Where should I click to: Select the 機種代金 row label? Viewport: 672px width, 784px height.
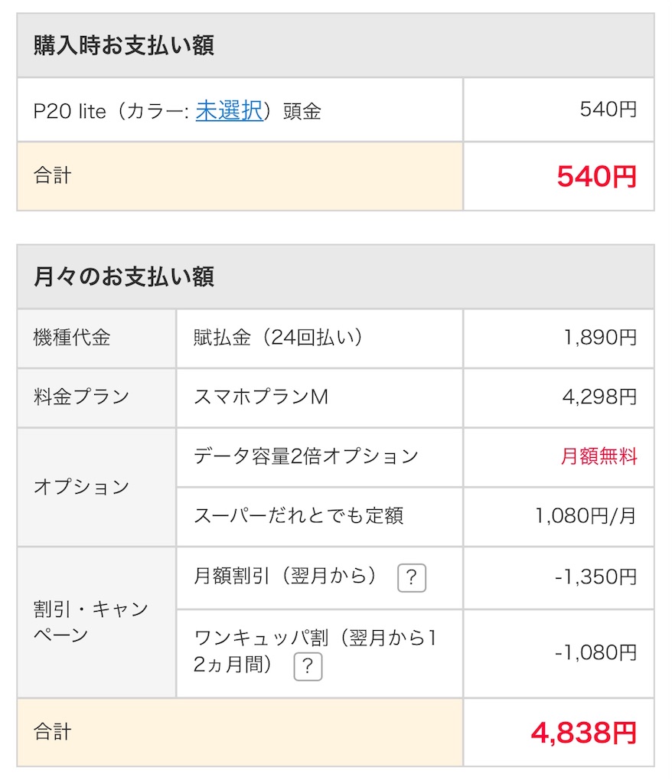click(x=72, y=338)
